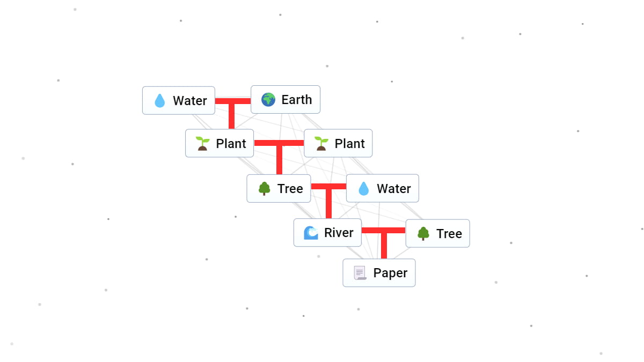The width and height of the screenshot is (644, 362).
Task: Select Tree label on tile above River
Action: point(290,189)
